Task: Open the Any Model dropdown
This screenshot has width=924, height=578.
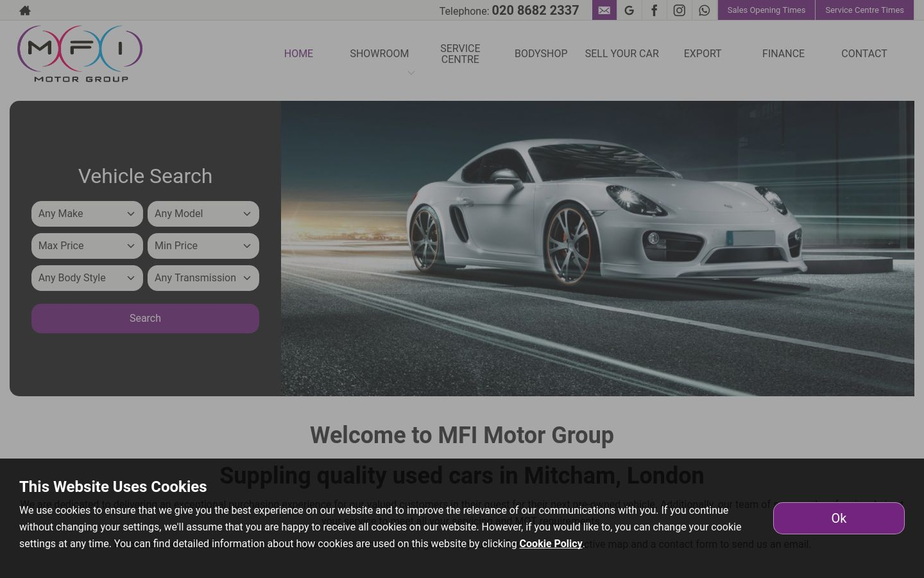Action: (x=203, y=214)
